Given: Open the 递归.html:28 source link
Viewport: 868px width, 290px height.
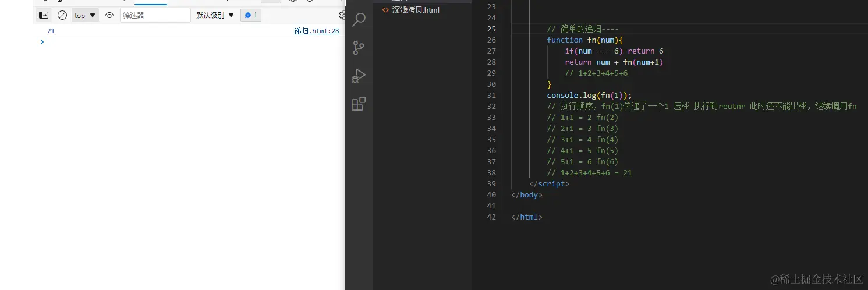Looking at the screenshot, I should click(317, 31).
